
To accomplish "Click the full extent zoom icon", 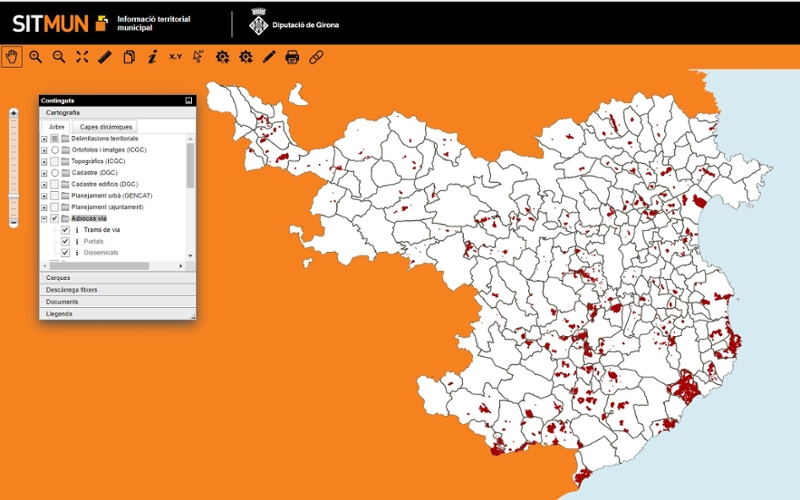I will tap(82, 57).
